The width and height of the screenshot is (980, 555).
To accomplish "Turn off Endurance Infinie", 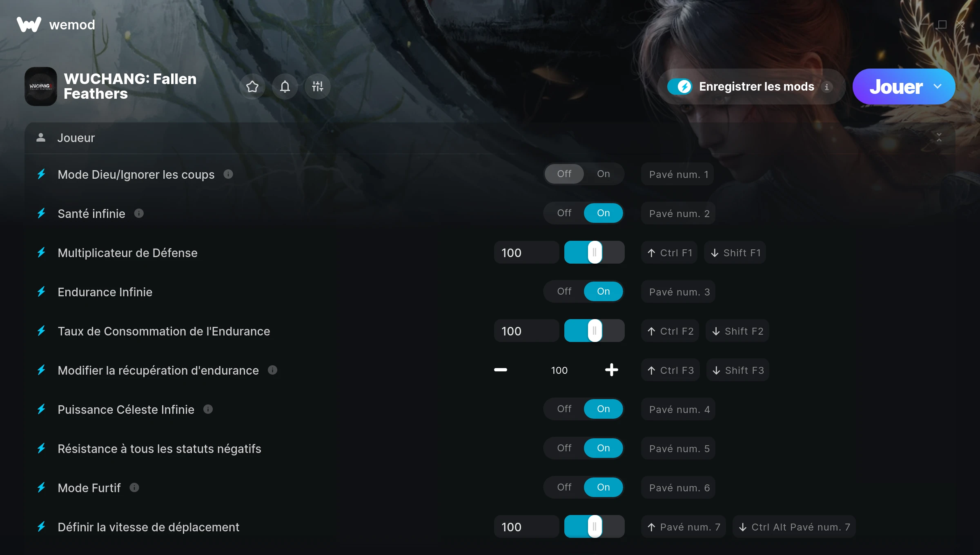I will (564, 291).
